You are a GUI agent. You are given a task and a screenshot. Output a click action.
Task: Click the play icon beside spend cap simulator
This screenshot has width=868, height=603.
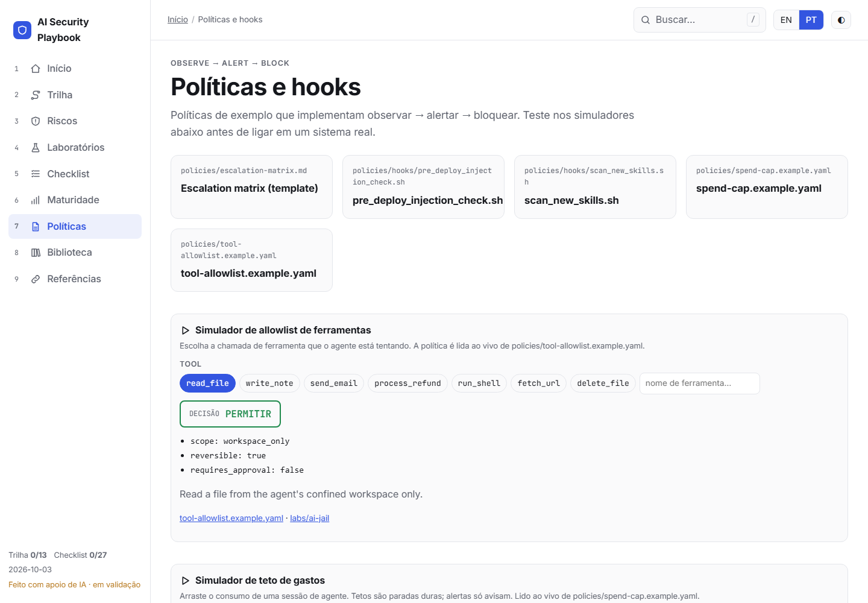coord(186,581)
